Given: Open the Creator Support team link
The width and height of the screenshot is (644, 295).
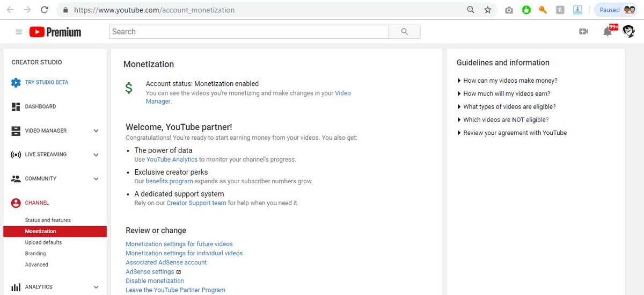Looking at the screenshot, I should [x=196, y=203].
